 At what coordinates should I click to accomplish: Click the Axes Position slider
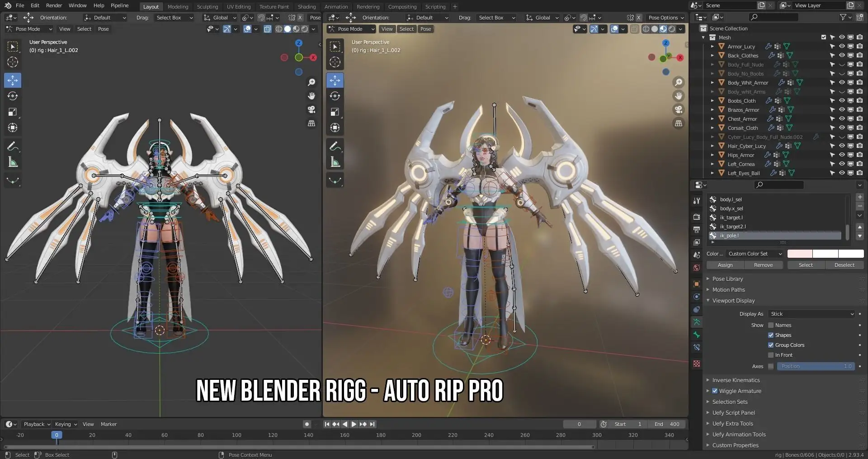pos(816,366)
